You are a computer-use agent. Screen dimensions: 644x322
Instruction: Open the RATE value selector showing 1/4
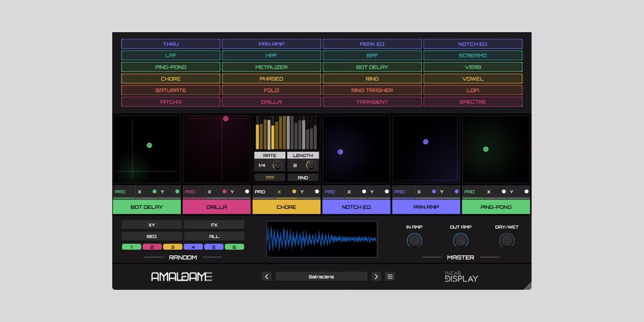[x=262, y=165]
